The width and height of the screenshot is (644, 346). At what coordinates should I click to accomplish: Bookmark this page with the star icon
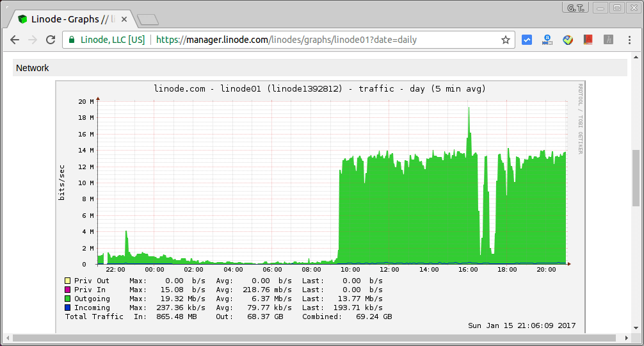(x=506, y=40)
